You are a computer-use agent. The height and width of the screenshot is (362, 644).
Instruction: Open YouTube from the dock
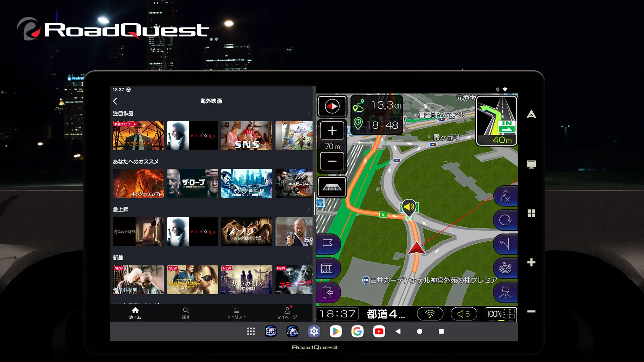(379, 331)
